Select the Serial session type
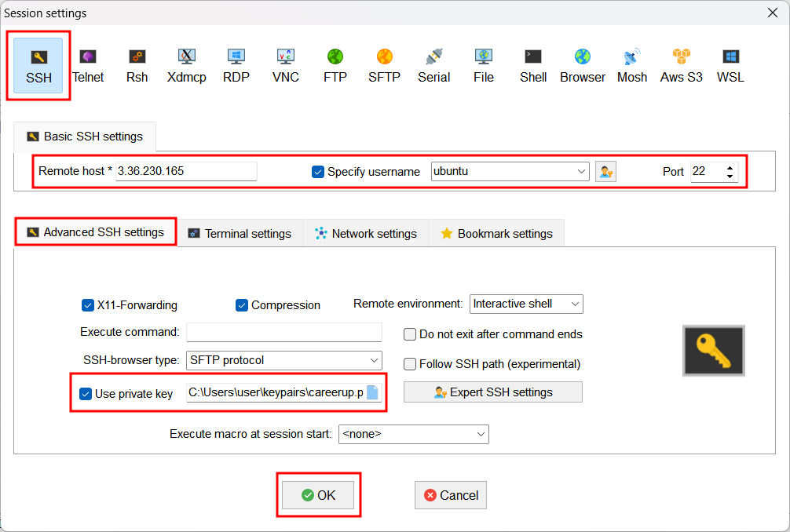 pyautogui.click(x=433, y=65)
